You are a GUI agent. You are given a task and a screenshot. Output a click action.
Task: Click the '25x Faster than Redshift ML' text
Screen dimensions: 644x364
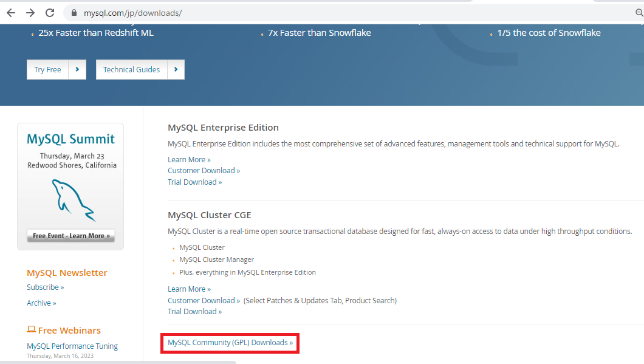click(96, 33)
